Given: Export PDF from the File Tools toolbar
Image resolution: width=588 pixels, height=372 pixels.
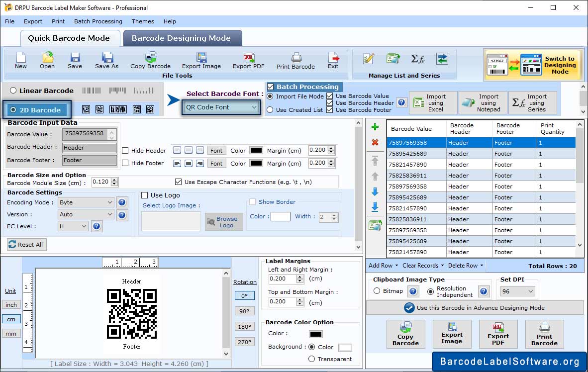Looking at the screenshot, I should [248, 60].
